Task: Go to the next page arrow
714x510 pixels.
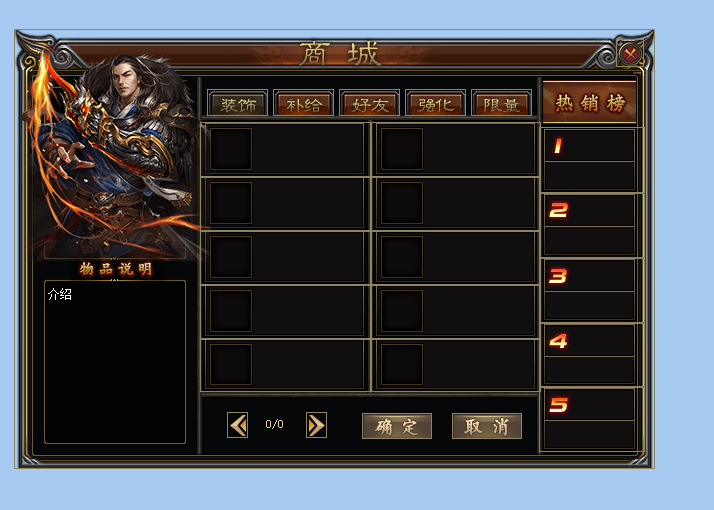Action: (316, 425)
